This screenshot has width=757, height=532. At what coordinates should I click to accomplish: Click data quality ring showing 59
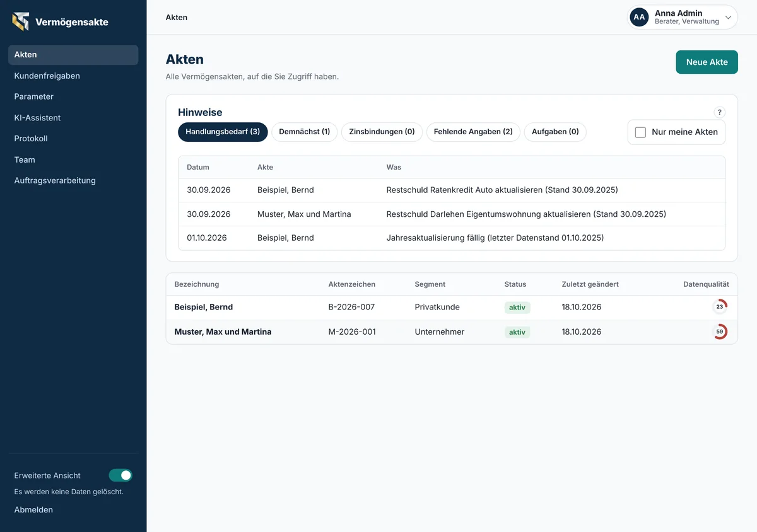[720, 332]
